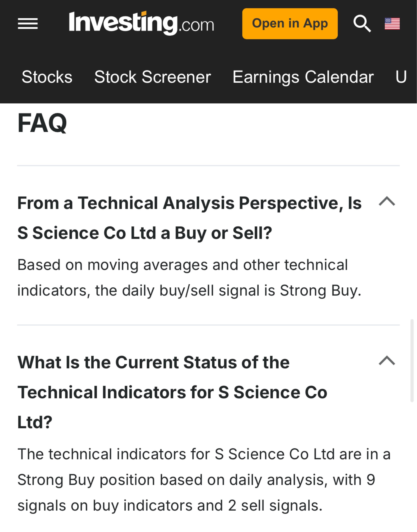The image size is (417, 532).
Task: Change edition via the US flag icon
Action: coord(392,24)
